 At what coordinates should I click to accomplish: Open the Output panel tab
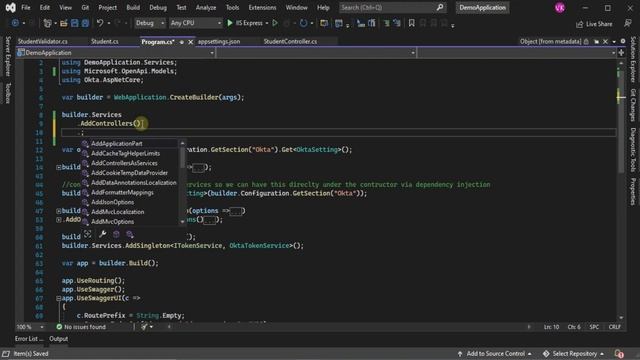click(x=59, y=339)
